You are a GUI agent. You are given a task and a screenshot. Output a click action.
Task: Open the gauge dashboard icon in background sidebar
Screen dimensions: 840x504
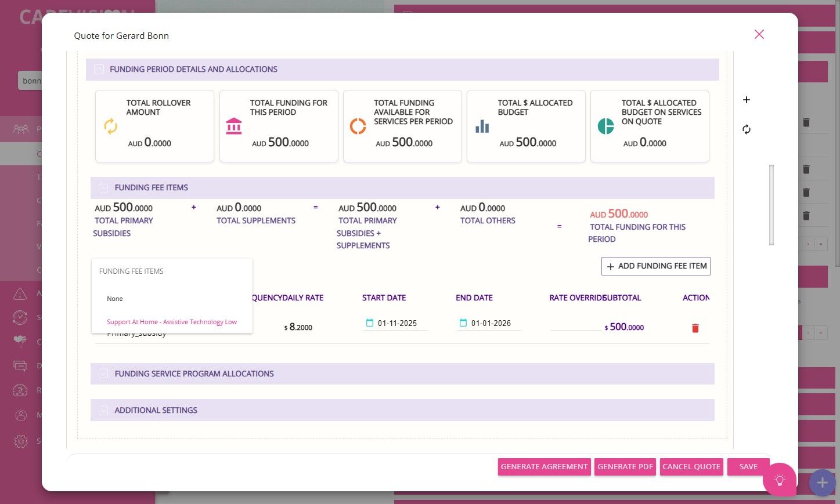coord(20,390)
